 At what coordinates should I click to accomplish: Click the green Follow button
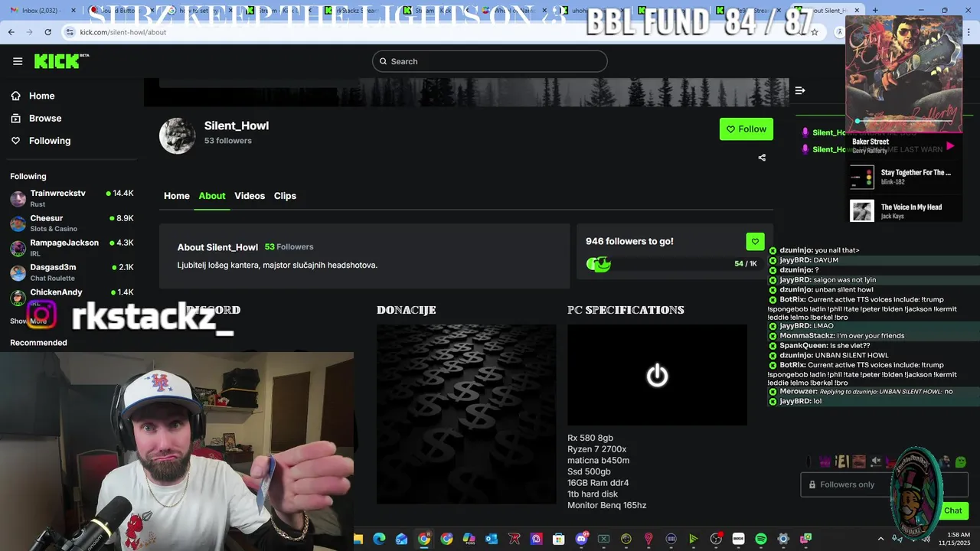pyautogui.click(x=746, y=129)
